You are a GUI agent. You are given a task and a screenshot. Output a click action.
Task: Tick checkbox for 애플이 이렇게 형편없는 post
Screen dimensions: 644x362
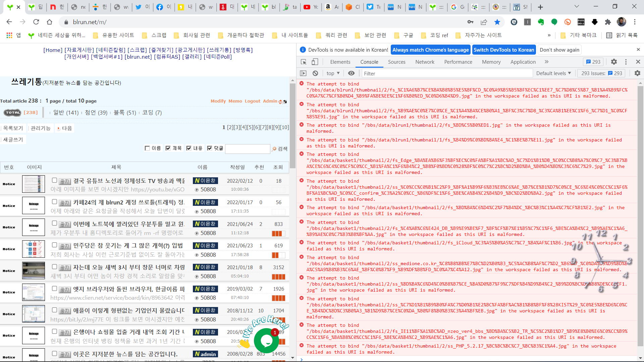click(x=54, y=310)
